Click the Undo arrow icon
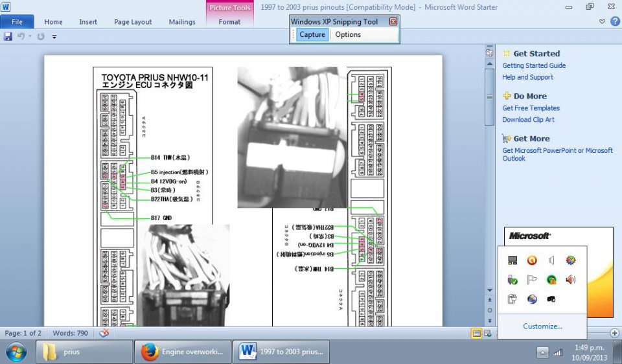Image resolution: width=622 pixels, height=364 pixels. coord(21,36)
